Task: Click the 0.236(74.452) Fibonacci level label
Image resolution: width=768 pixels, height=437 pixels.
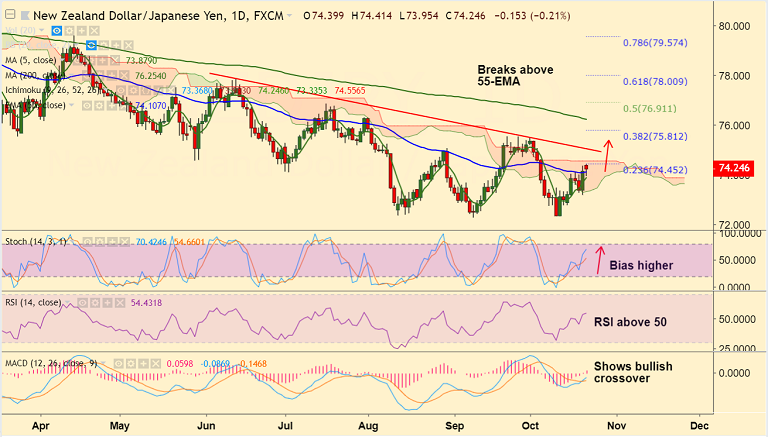Action: (655, 170)
